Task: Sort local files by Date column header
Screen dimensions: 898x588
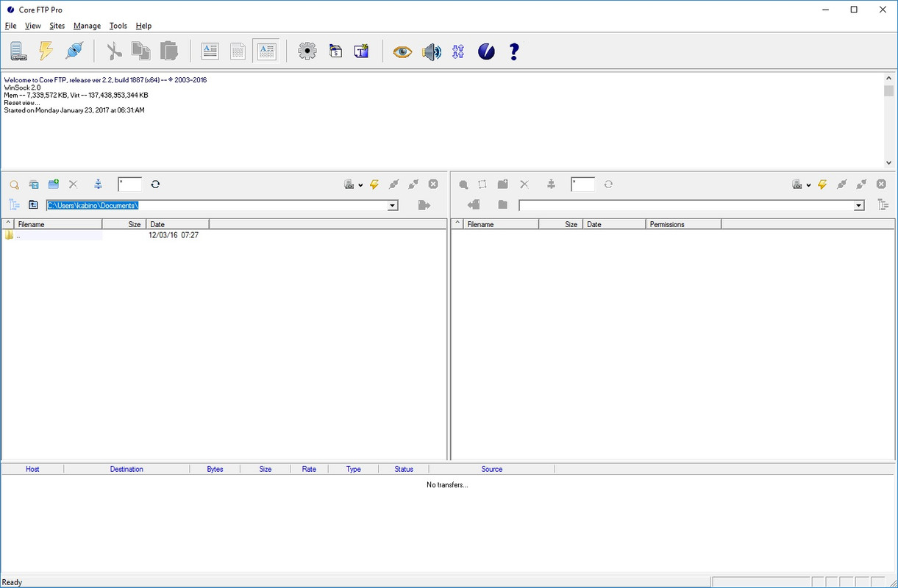Action: point(178,224)
